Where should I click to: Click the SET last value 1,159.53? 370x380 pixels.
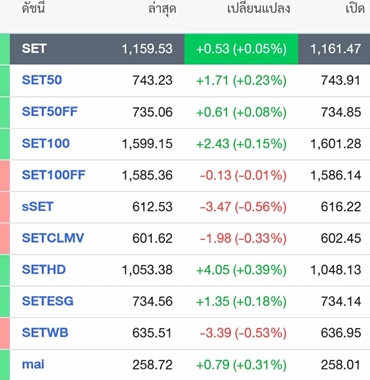(147, 49)
